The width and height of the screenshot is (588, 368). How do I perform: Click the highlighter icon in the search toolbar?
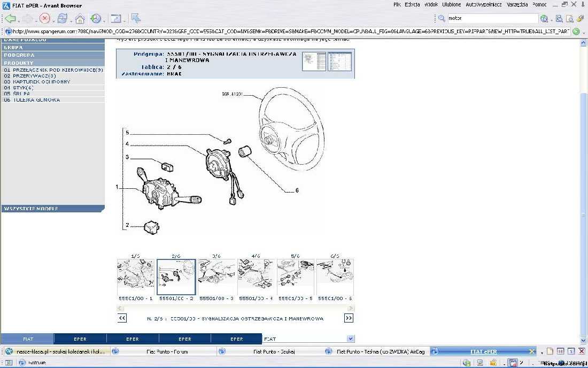pos(581,18)
